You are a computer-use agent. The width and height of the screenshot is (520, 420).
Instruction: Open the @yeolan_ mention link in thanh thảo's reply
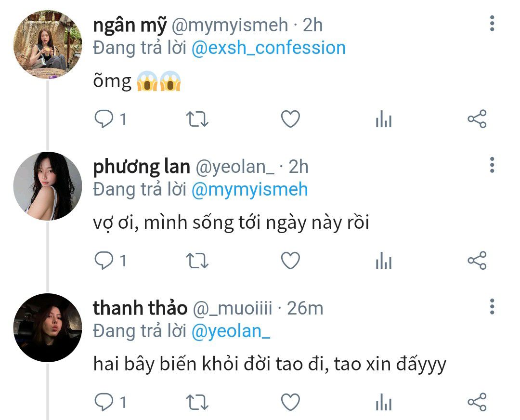(231, 332)
